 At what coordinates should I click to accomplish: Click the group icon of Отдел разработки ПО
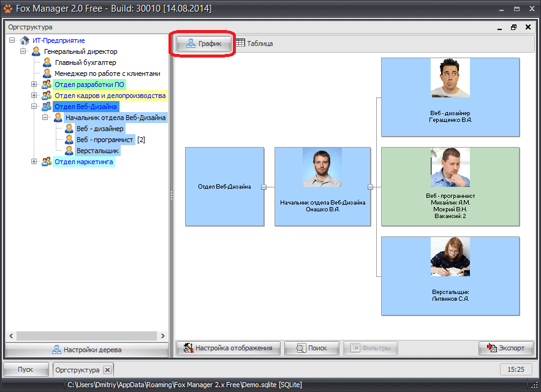[47, 85]
